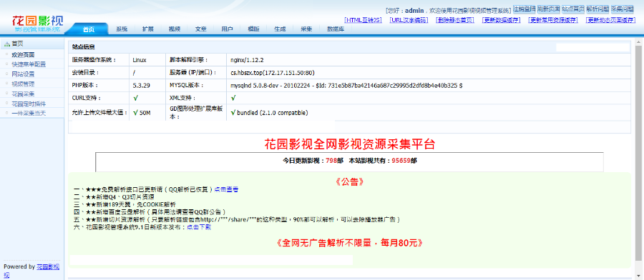This screenshot has height=280, width=644.
Task: Click the 安装目录 label
Action: tap(85, 73)
